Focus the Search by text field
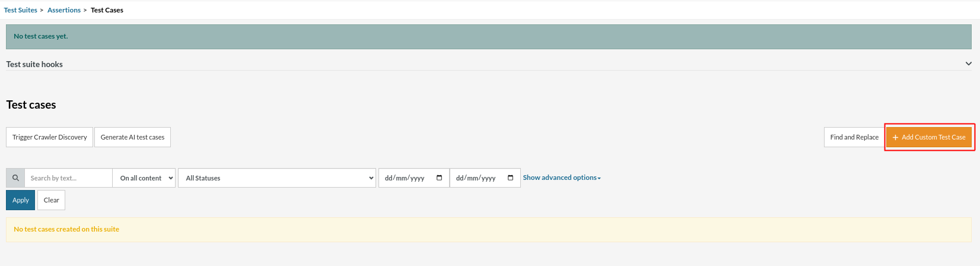This screenshot has width=980, height=266. pos(68,178)
